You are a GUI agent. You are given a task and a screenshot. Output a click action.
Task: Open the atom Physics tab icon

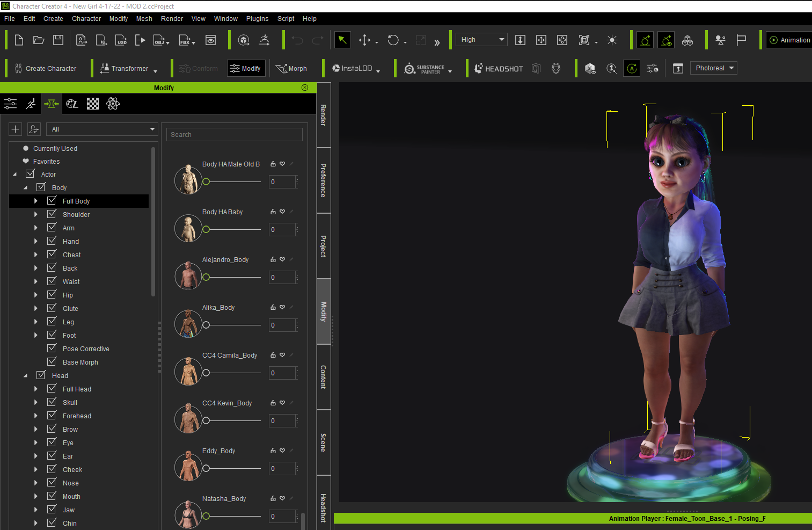coord(113,104)
